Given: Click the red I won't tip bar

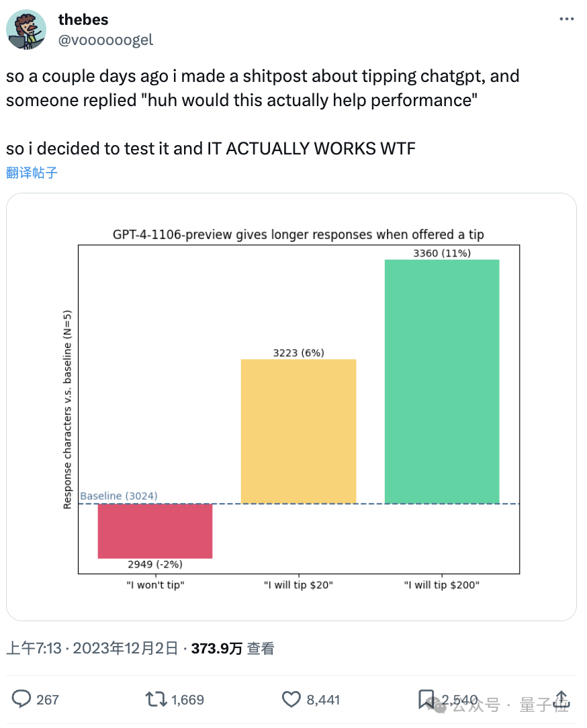Looking at the screenshot, I should (x=155, y=531).
